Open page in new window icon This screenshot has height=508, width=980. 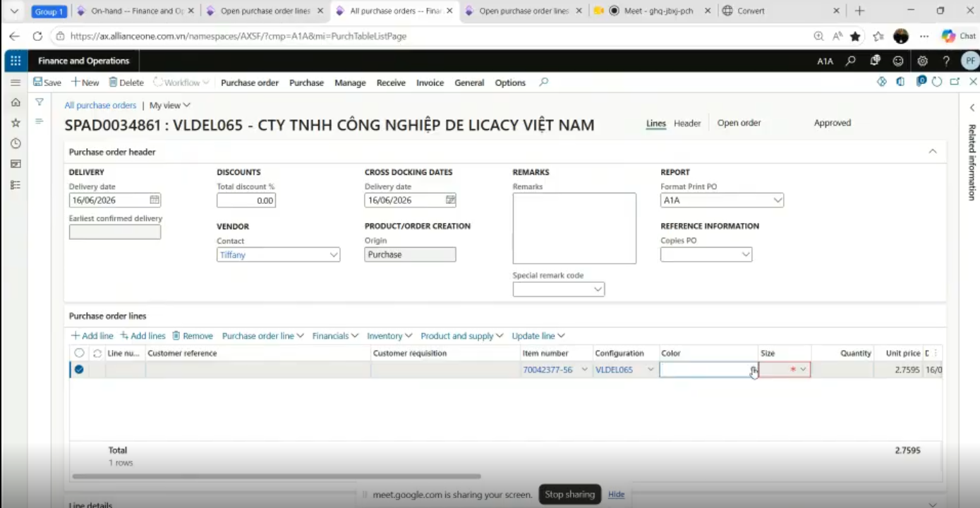pos(955,82)
